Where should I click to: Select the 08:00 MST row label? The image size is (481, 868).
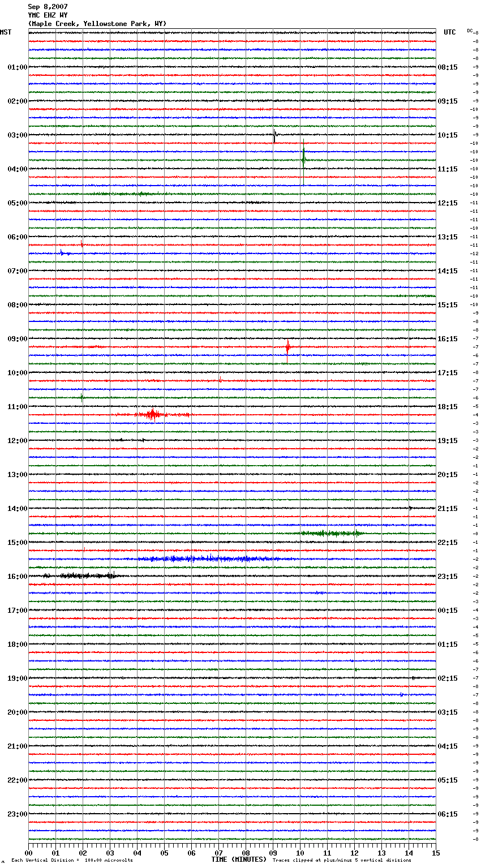click(18, 305)
